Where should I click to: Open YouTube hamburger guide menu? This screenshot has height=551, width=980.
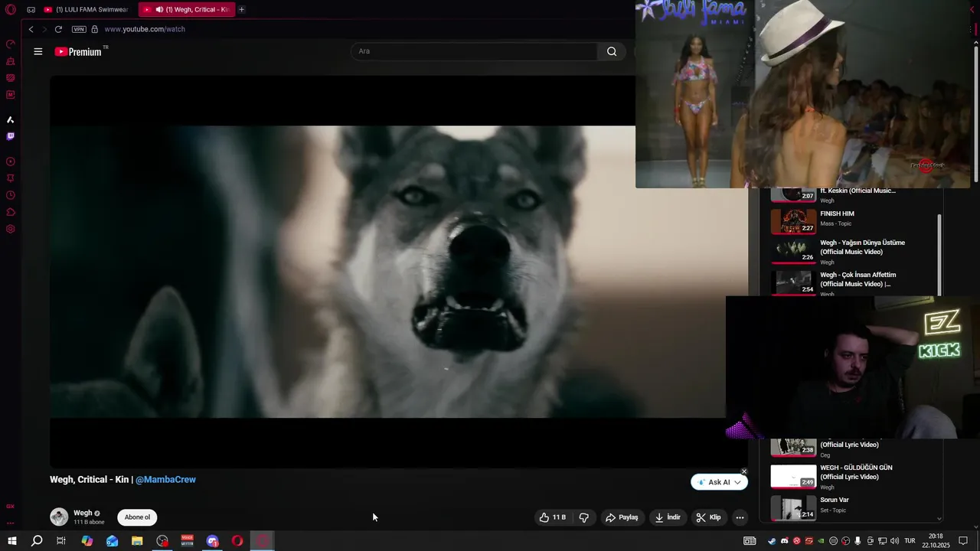point(38,51)
